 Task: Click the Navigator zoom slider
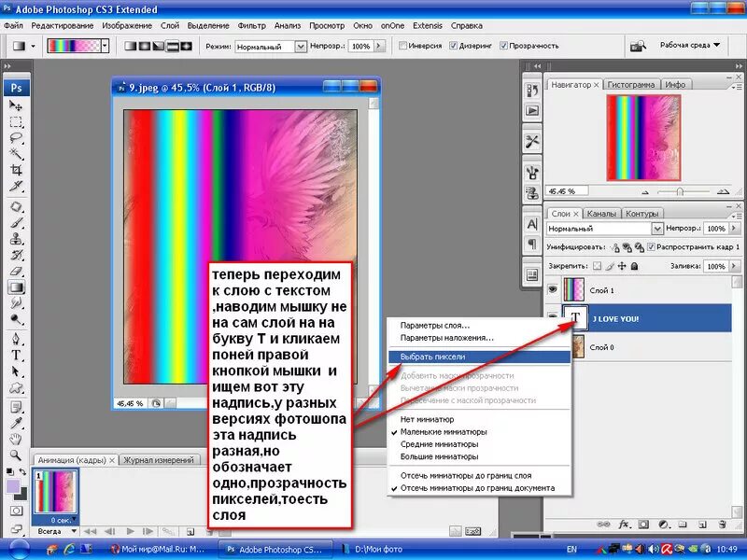coord(680,191)
